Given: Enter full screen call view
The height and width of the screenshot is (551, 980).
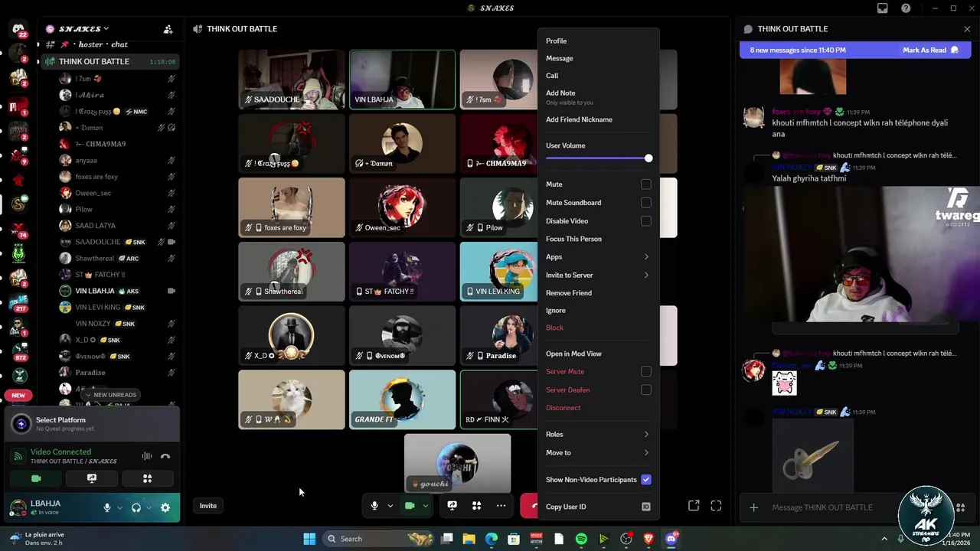Looking at the screenshot, I should [716, 506].
